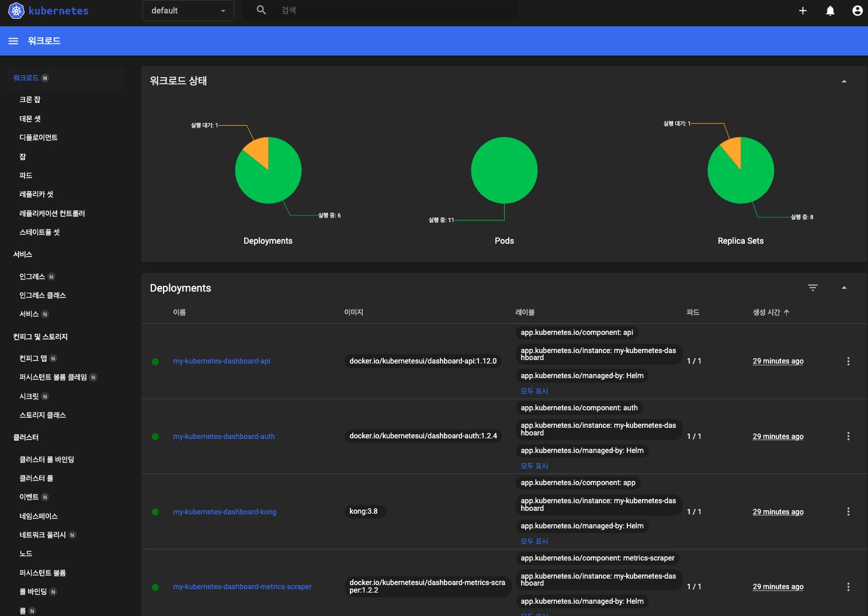Collapse the 워크로드 상태 card

(x=844, y=81)
